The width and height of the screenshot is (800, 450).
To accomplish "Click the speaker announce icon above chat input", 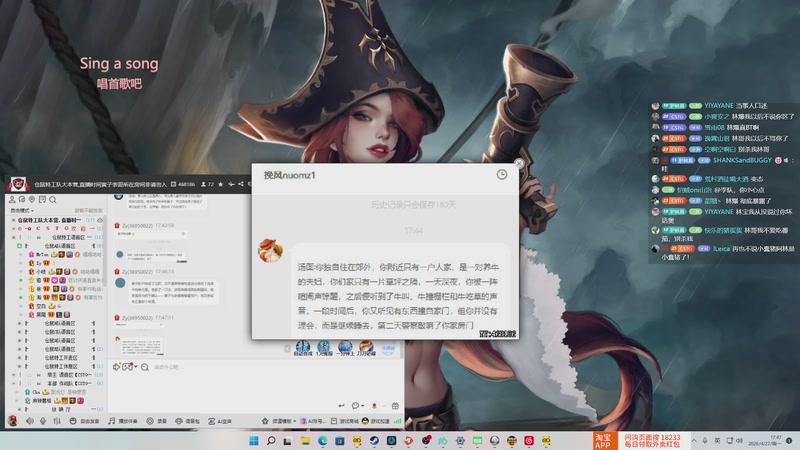I will 116,367.
